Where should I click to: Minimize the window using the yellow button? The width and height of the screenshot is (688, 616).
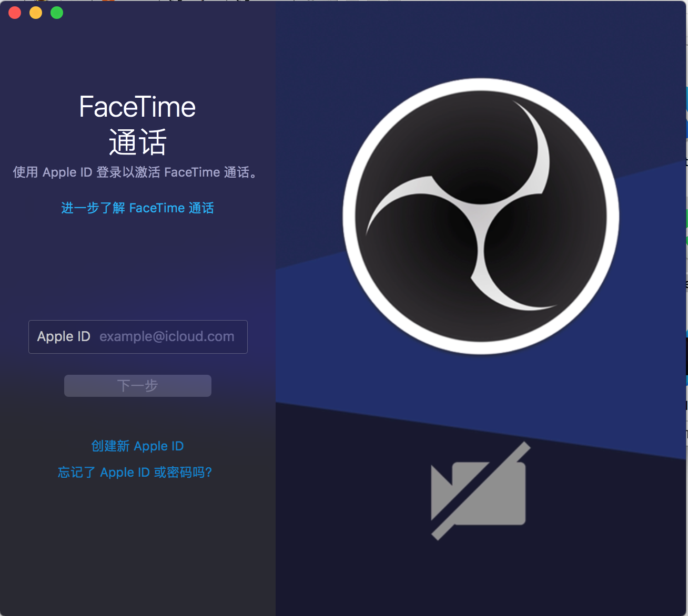click(36, 13)
